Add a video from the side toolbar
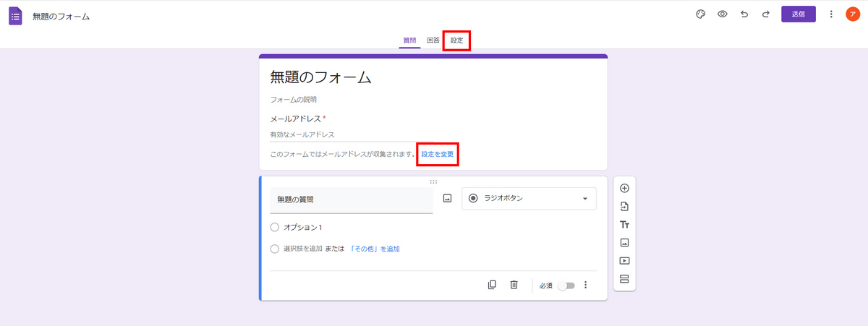This screenshot has height=326, width=868. point(625,261)
